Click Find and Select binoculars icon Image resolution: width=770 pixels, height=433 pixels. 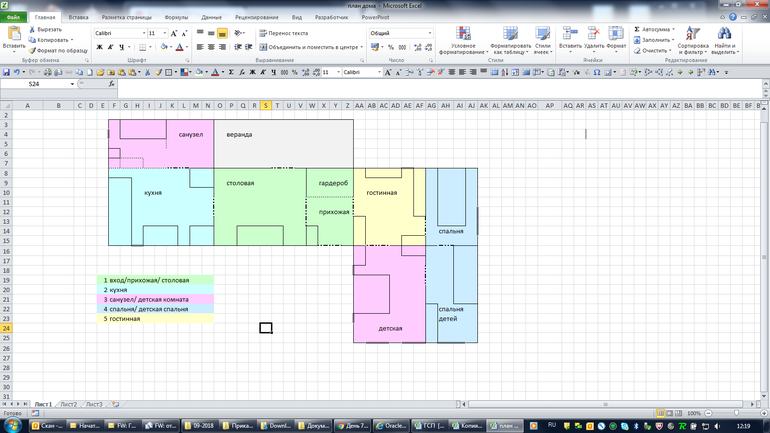click(724, 34)
